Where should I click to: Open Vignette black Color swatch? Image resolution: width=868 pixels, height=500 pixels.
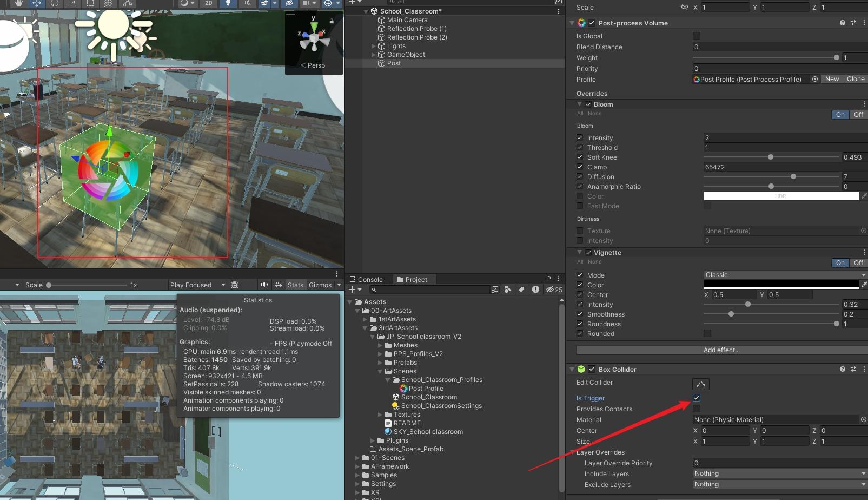[x=781, y=285]
